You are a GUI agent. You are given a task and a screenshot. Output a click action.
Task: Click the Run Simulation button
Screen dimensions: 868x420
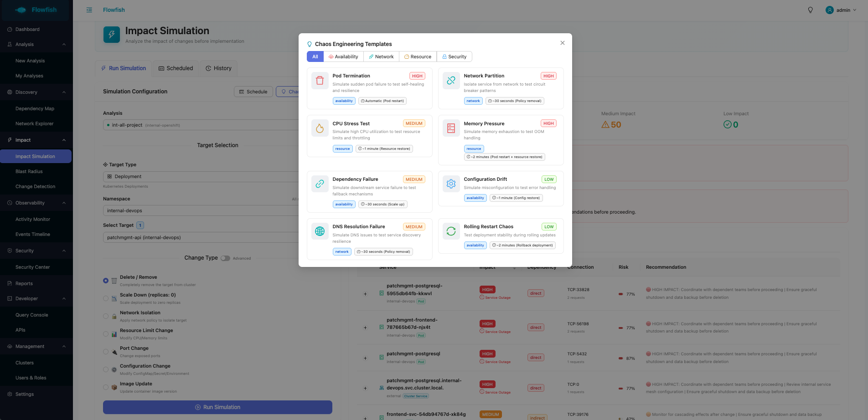(x=217, y=407)
